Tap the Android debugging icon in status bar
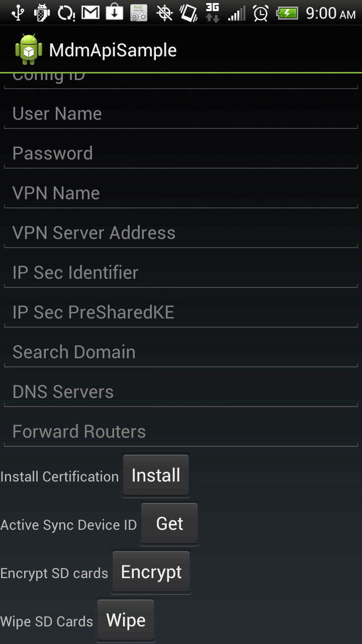362x644 pixels. 42,13
